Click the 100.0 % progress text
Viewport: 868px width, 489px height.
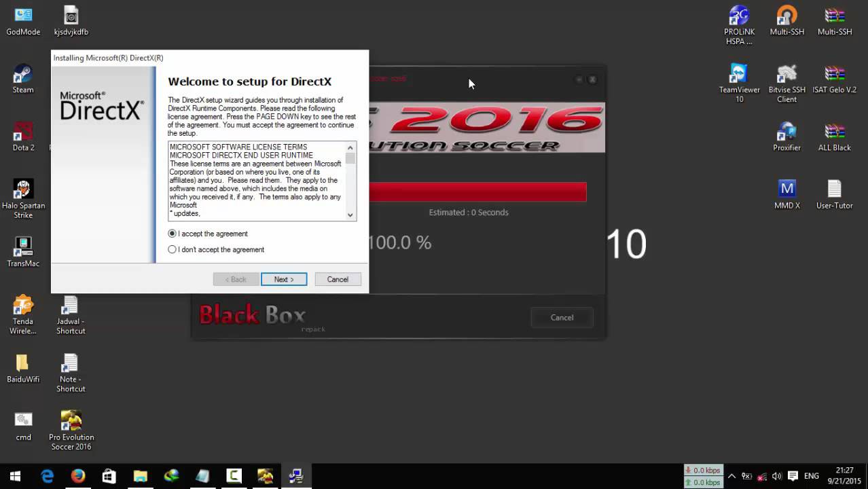pyautogui.click(x=399, y=242)
